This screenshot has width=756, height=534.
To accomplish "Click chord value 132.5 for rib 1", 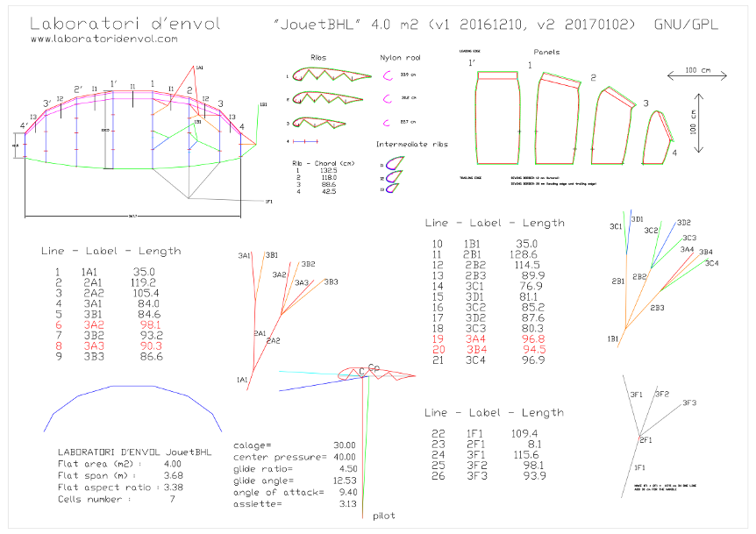I will click(x=329, y=171).
